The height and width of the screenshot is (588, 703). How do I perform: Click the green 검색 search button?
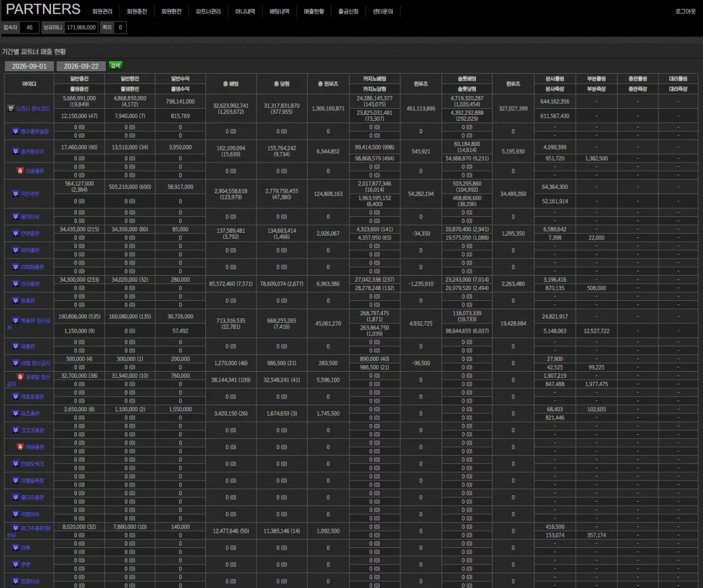click(x=115, y=65)
